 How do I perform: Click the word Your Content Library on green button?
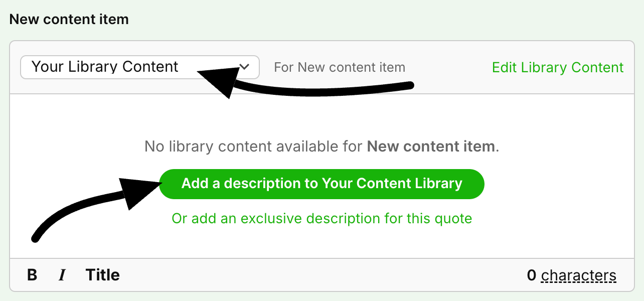click(x=392, y=184)
